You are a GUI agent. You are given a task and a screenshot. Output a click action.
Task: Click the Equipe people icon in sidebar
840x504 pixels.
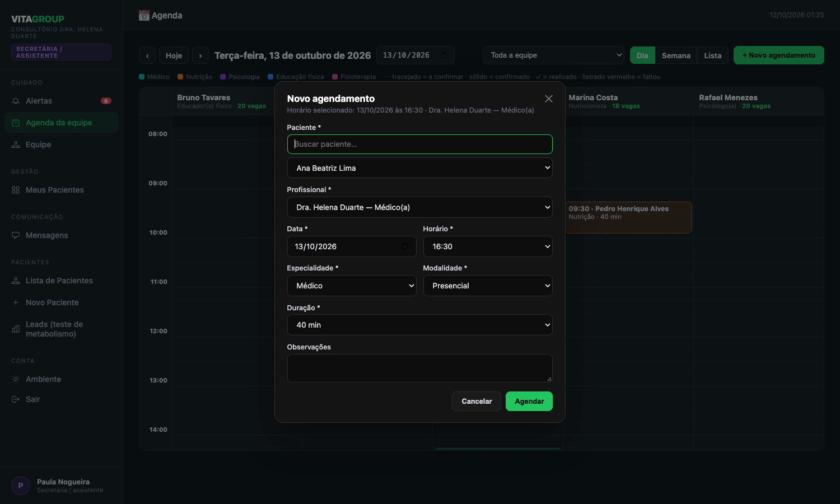16,144
